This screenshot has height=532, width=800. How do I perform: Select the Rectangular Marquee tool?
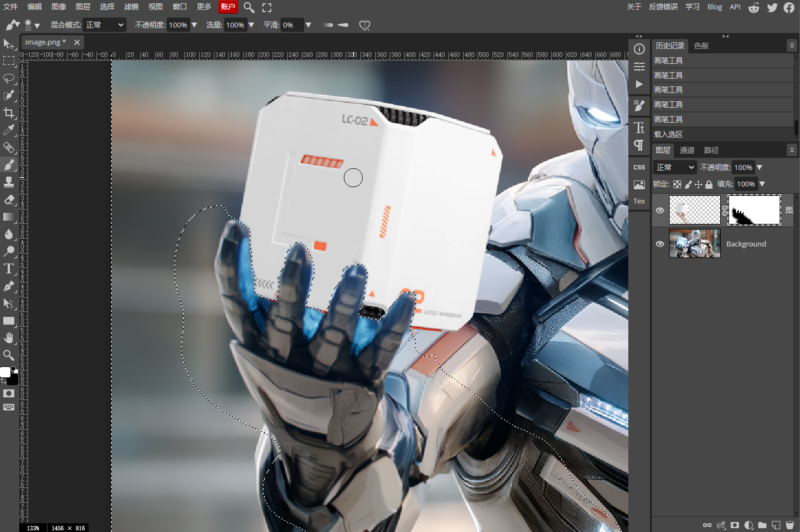tap(9, 61)
